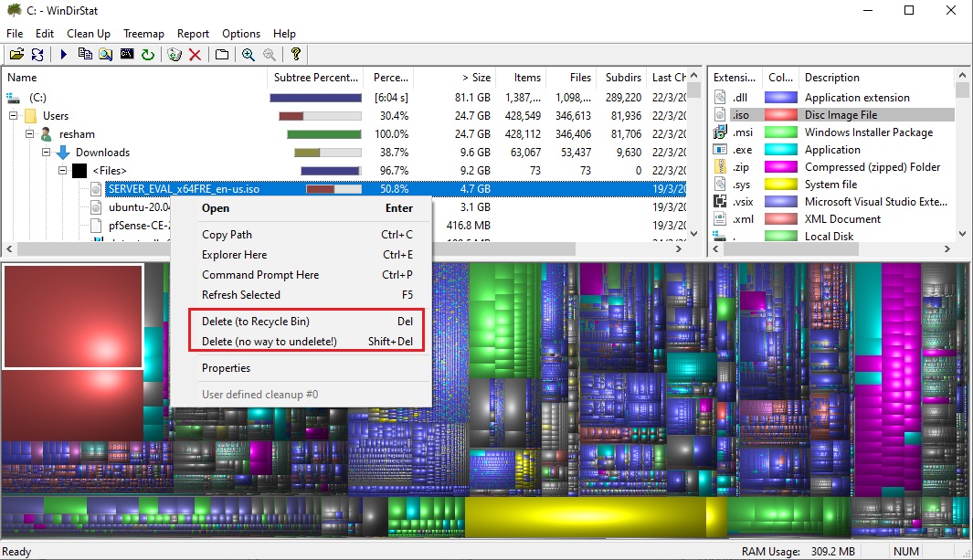Click the Recycle Bin delete toolbar icon

(175, 55)
